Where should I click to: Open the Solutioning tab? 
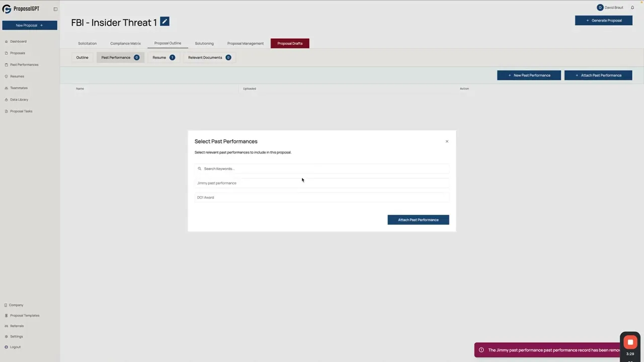pyautogui.click(x=204, y=43)
